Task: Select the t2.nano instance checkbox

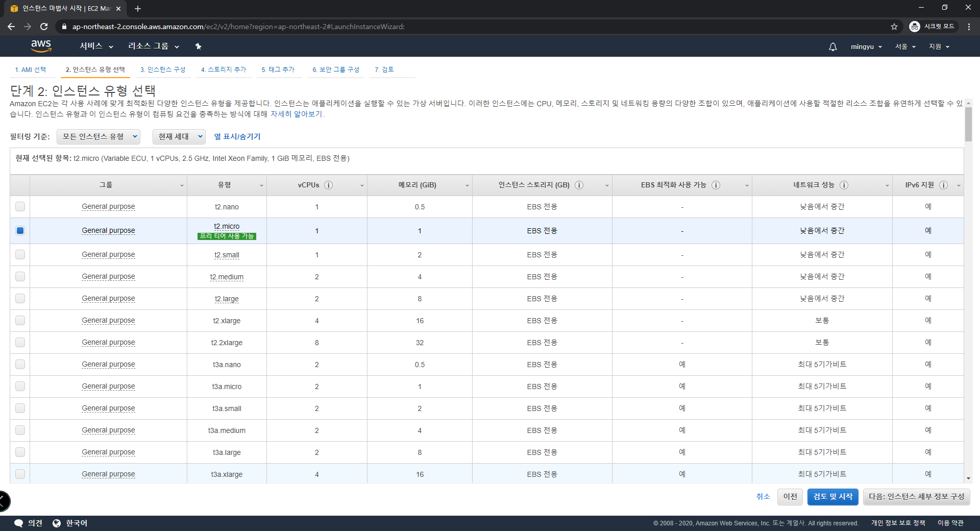Action: pos(20,206)
